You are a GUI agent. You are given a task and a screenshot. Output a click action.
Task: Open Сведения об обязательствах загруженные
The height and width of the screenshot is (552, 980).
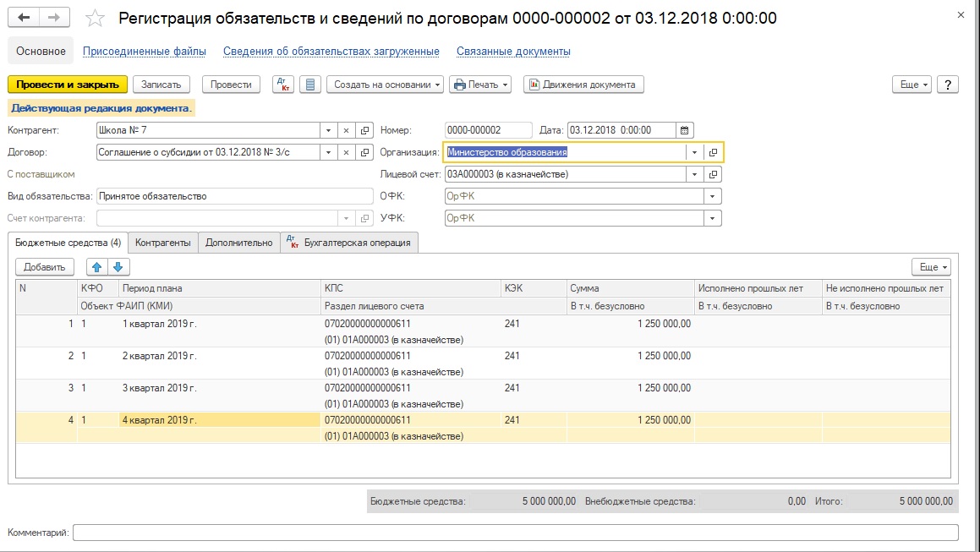click(x=331, y=52)
